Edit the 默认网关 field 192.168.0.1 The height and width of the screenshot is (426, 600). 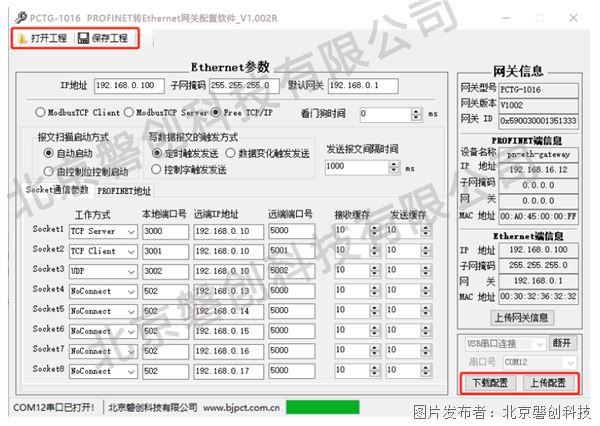tap(363, 86)
